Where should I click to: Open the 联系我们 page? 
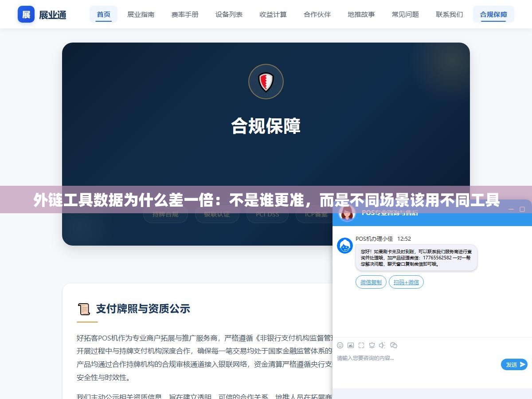point(450,14)
